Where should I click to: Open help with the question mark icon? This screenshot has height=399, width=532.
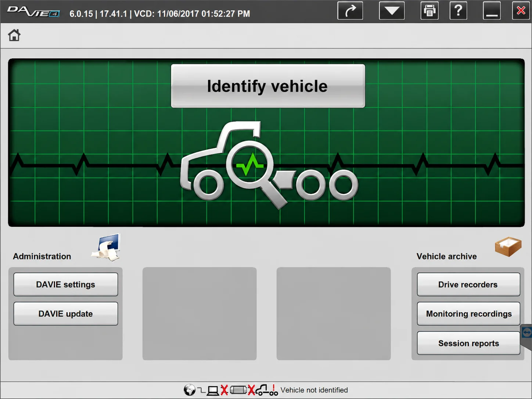pyautogui.click(x=459, y=11)
